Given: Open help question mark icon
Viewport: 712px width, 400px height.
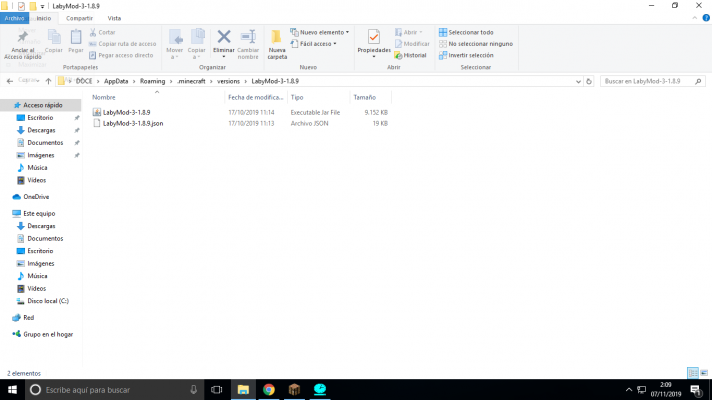Looking at the screenshot, I should point(706,18).
